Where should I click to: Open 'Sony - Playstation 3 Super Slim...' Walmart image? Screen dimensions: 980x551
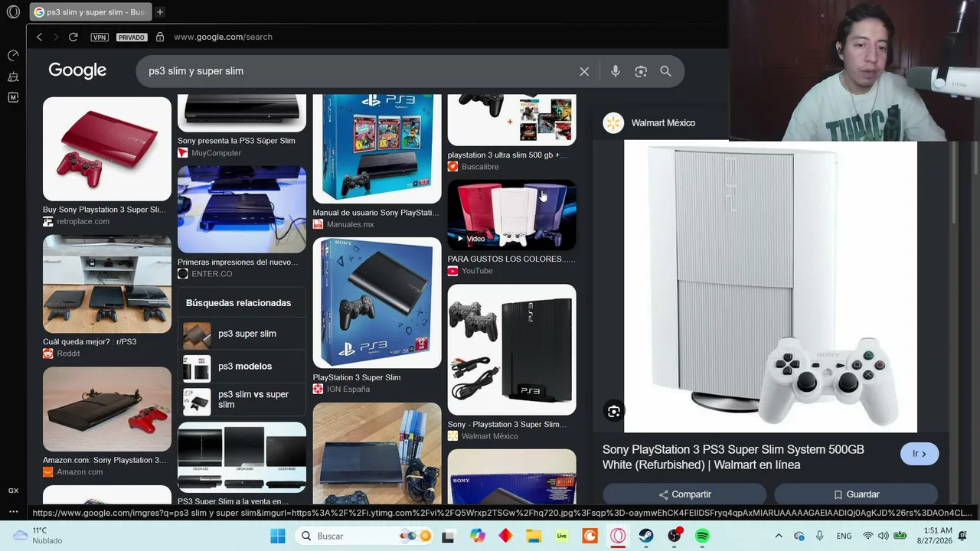511,350
